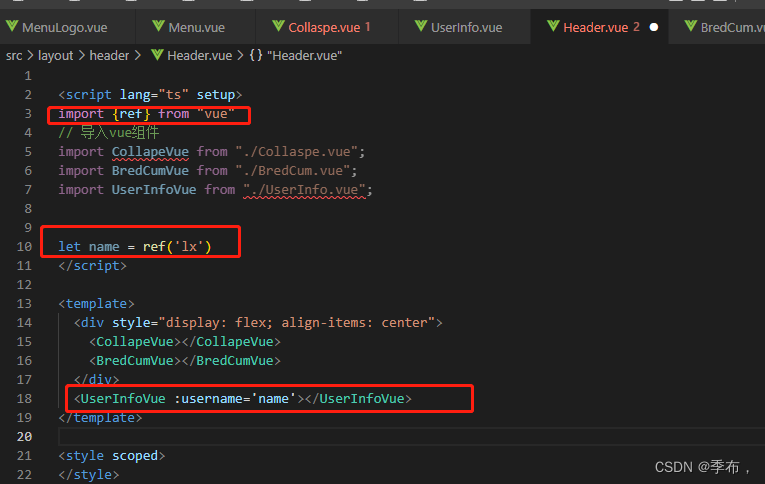Click the braces symbol icon in breadcrumb

coord(256,55)
